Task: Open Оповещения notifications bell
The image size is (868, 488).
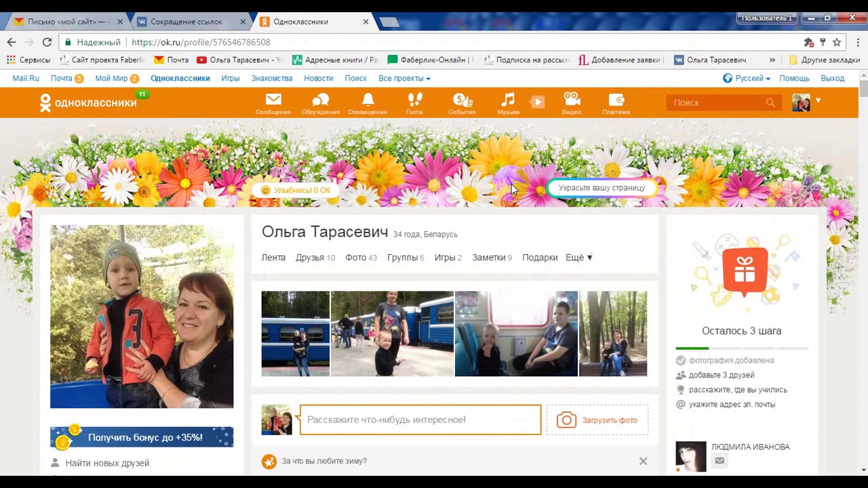Action: point(368,103)
